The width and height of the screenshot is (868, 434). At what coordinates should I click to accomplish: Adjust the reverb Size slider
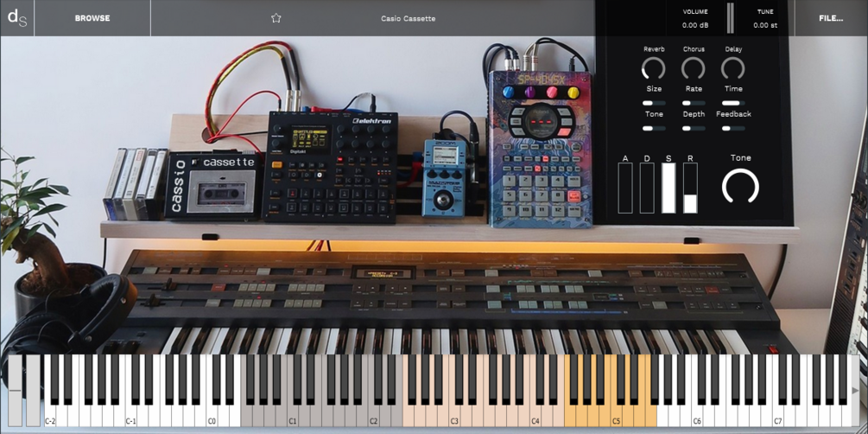654,103
